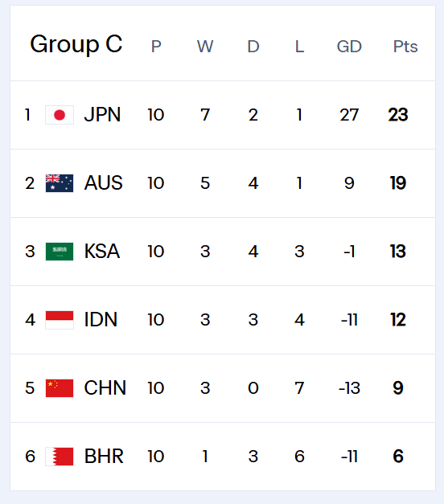Open the CHN team entry
Image resolution: width=444 pixels, height=504 pixels.
(x=105, y=388)
